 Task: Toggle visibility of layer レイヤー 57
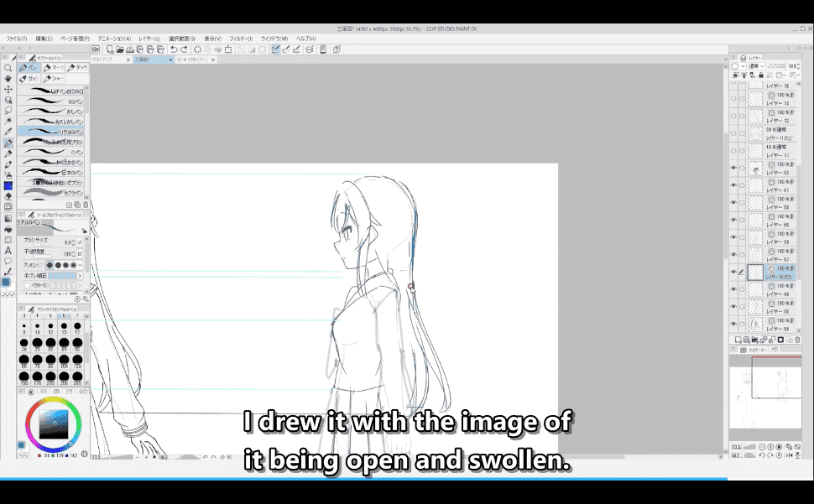[x=733, y=256]
